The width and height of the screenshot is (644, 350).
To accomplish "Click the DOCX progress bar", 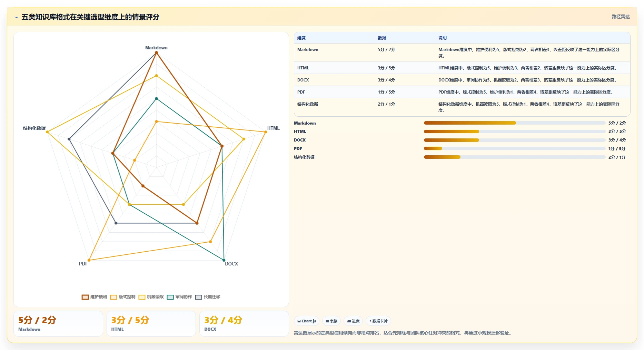I will click(x=515, y=140).
